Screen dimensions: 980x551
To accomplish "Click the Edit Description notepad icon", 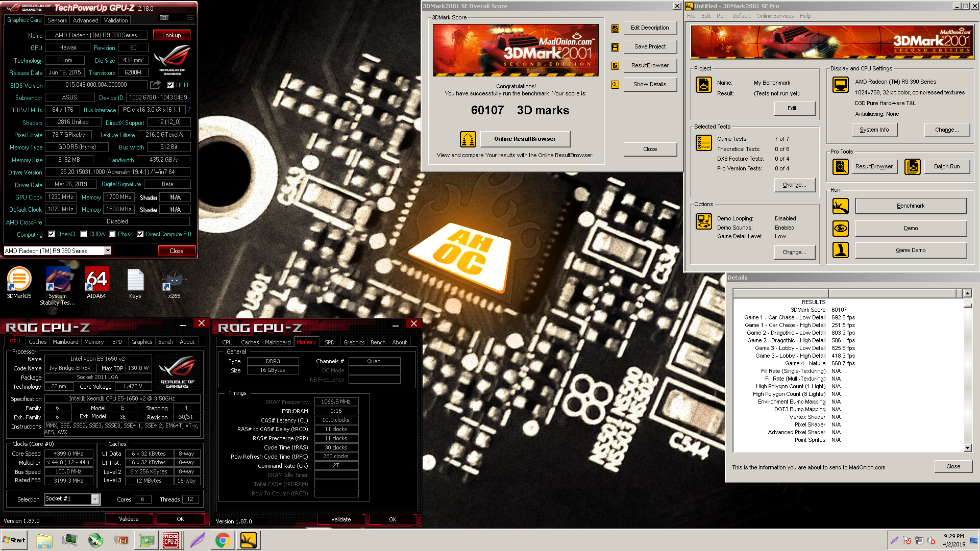I will coord(615,28).
